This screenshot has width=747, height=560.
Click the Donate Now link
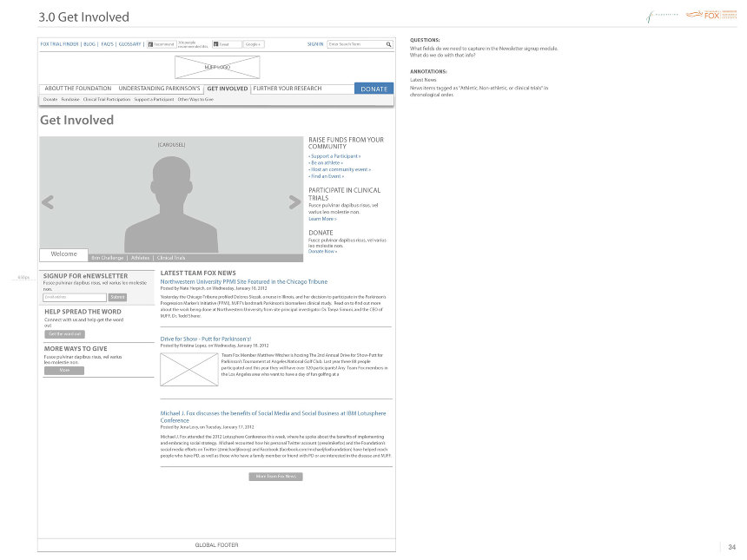(322, 252)
